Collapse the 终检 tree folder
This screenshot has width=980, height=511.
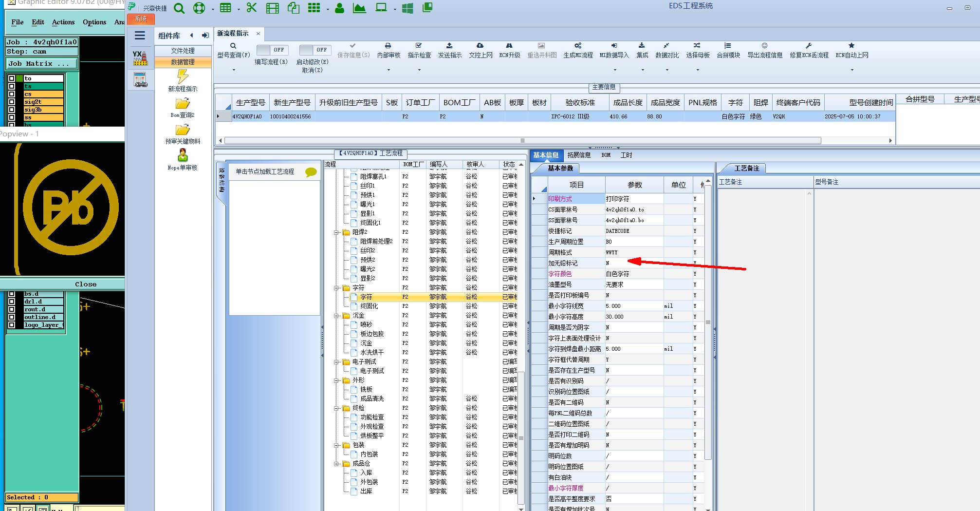(x=336, y=408)
